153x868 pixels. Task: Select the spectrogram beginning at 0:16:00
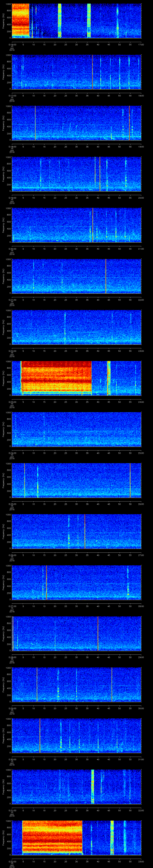pos(77,21)
